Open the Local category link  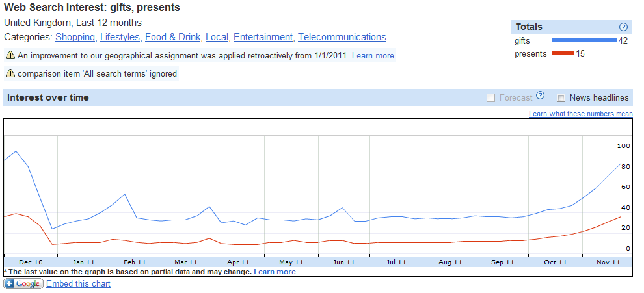(217, 37)
